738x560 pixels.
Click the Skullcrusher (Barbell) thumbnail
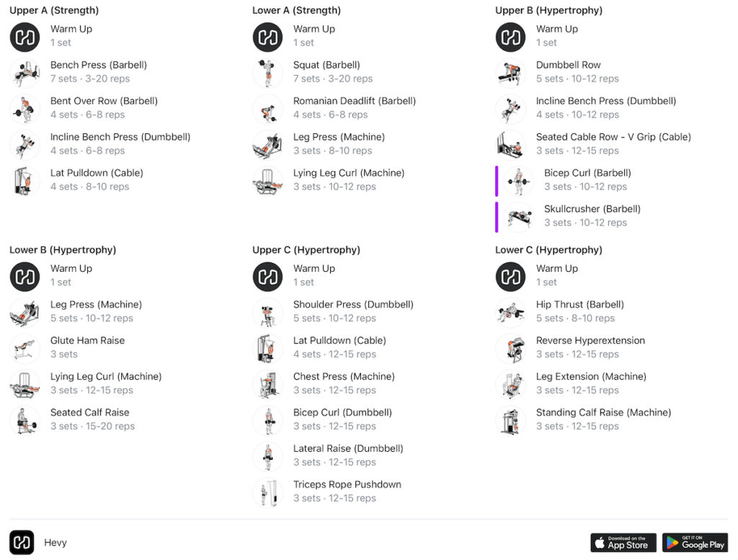(518, 217)
